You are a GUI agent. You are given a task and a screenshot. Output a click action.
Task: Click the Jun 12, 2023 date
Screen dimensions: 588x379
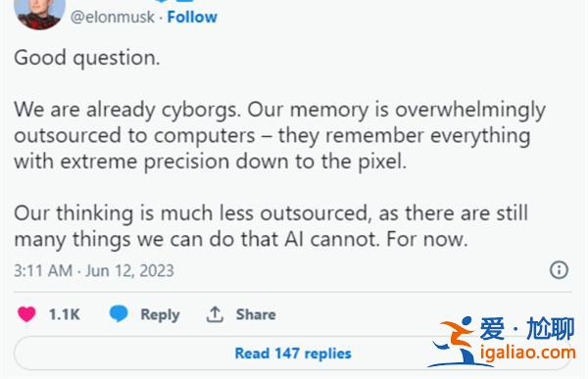[129, 270]
